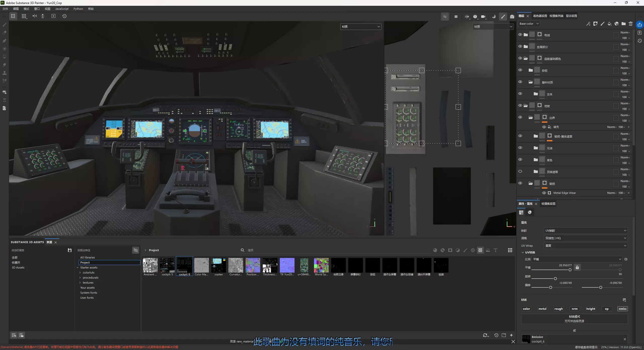The image size is (644, 350).
Task: Toggle the hidden filter icon in assets path panel
Action: (136, 250)
